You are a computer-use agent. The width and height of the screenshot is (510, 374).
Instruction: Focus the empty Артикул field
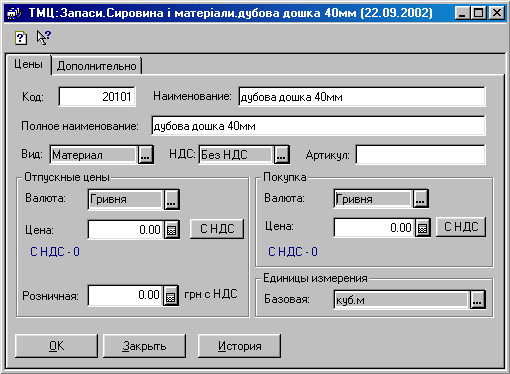click(x=420, y=155)
